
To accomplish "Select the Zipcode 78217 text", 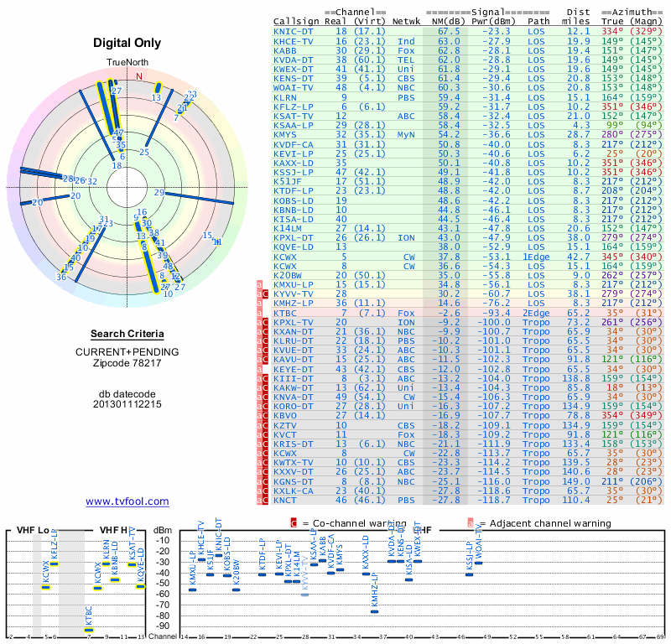I will click(x=127, y=363).
